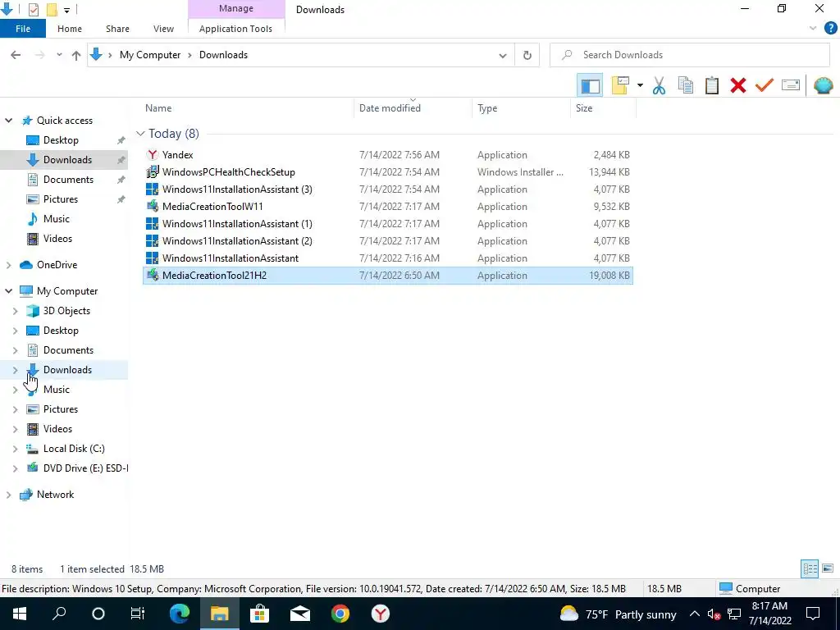Select the Manage contextual tab
This screenshot has width=840, height=630.
click(236, 9)
